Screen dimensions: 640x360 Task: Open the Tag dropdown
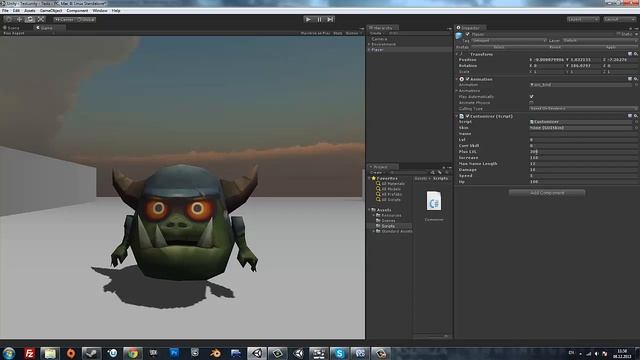point(509,40)
